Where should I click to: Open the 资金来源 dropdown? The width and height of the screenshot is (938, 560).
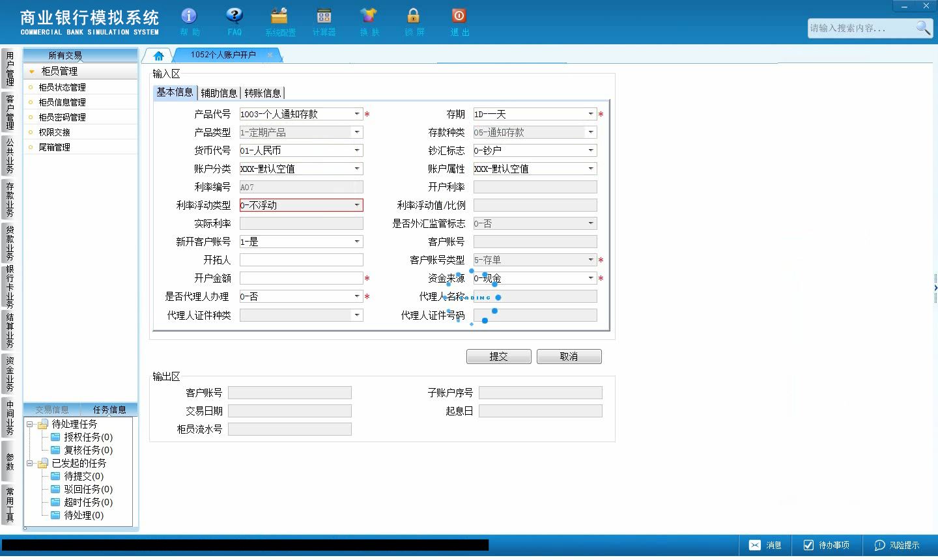(x=591, y=278)
